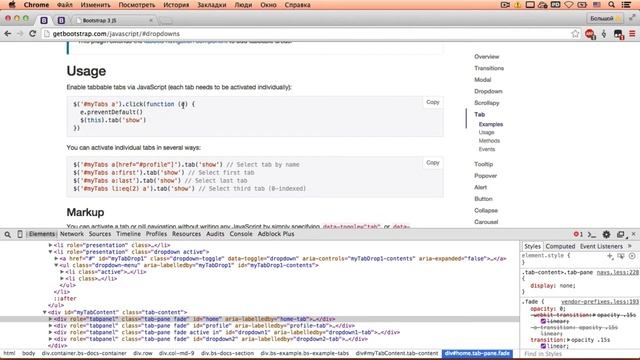This screenshot has width=640, height=360.
Task: Expand the div id="dropdown1" tabpanel node
Action: click(51, 332)
